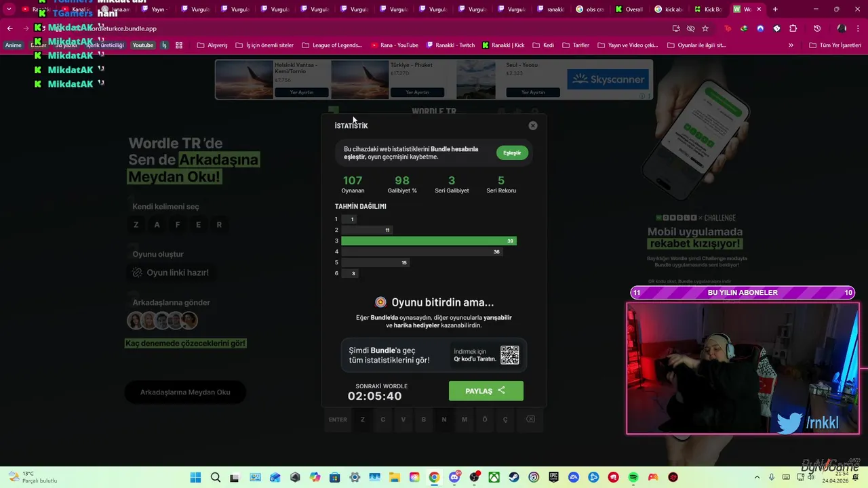Click letter tile Z under Kendi kelimeni seç
The width and height of the screenshot is (868, 488).
coord(136,225)
